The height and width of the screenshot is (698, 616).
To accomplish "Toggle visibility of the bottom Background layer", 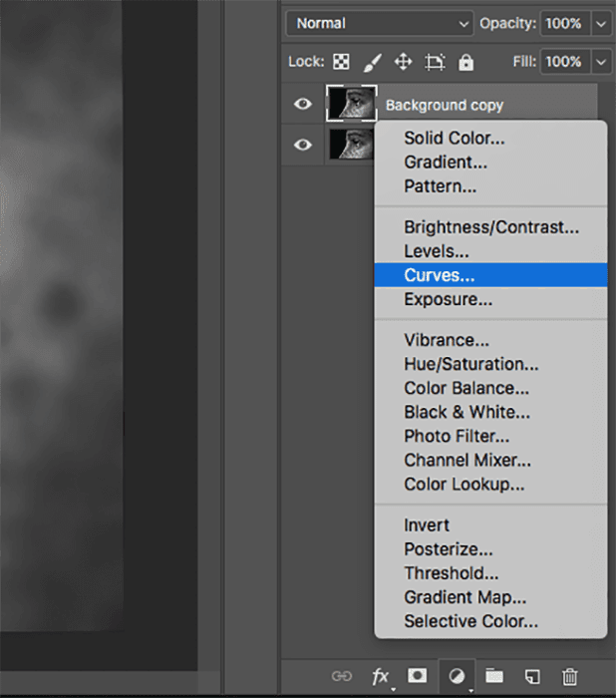I will point(303,146).
